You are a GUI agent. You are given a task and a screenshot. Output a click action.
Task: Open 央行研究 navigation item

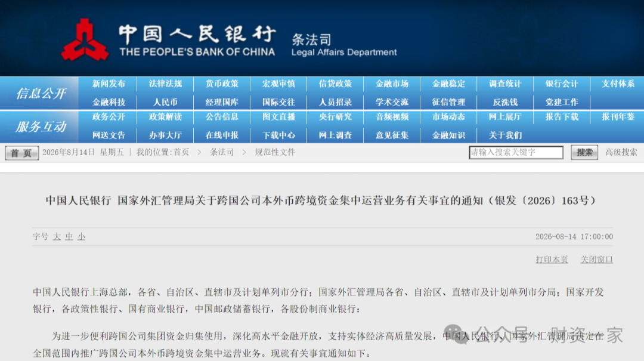(x=335, y=117)
